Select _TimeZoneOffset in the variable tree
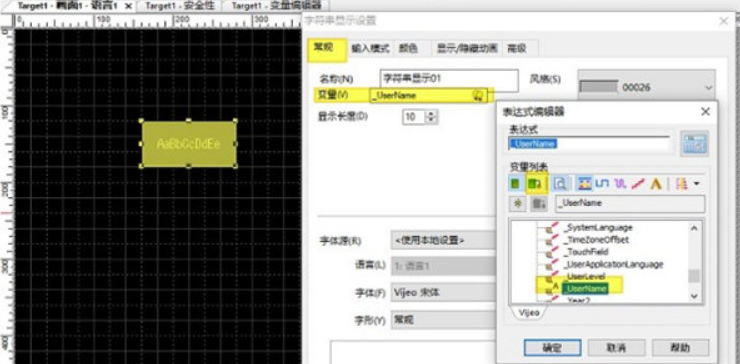Image resolution: width=740 pixels, height=364 pixels. point(596,239)
